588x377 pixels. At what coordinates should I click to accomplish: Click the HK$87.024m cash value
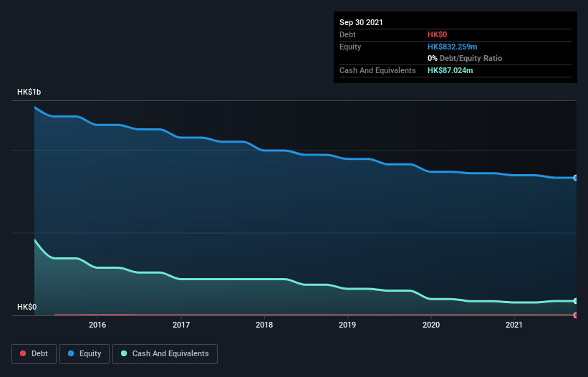pos(450,70)
